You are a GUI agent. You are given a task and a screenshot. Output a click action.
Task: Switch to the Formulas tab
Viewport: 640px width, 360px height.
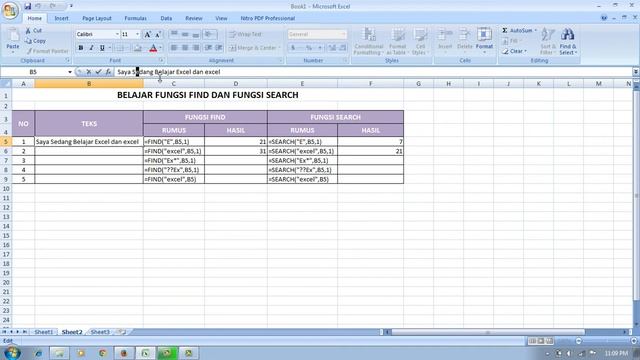point(136,18)
